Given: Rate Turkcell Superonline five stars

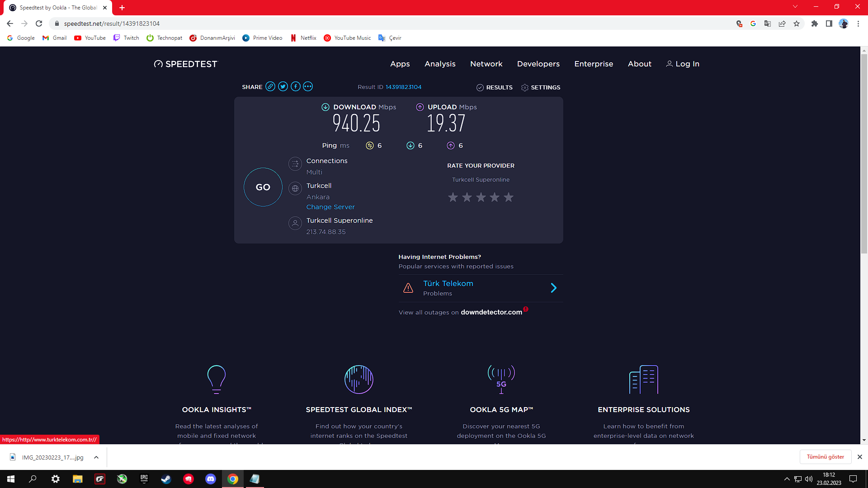Looking at the screenshot, I should tap(509, 197).
